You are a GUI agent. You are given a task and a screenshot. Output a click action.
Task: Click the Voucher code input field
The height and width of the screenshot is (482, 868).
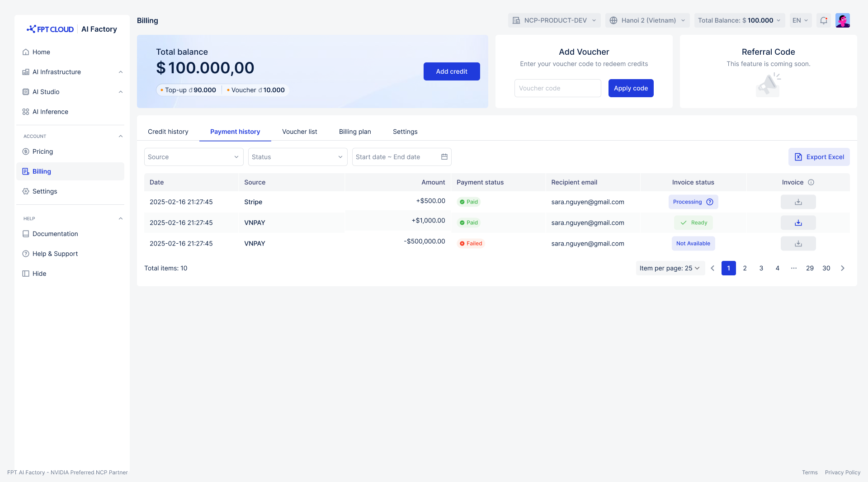point(557,88)
